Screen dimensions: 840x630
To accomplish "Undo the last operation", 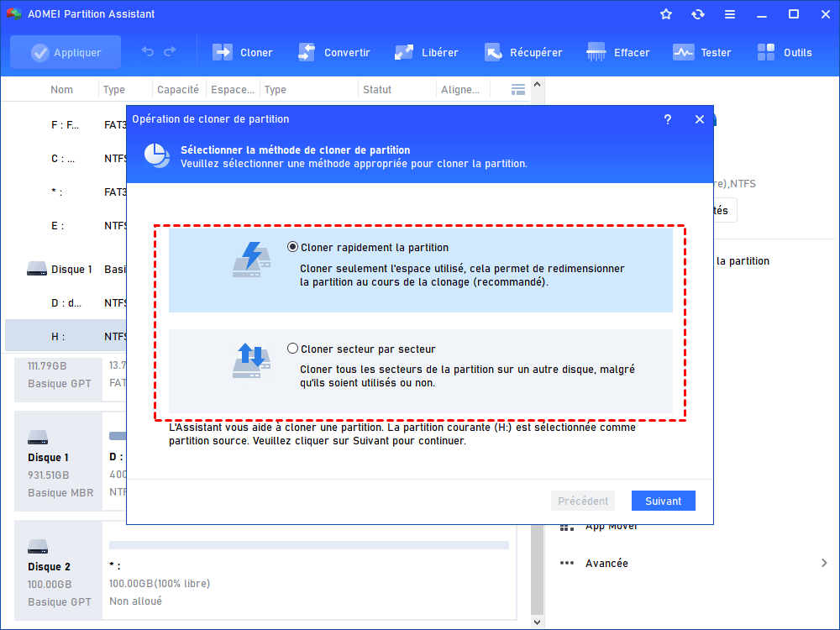I will coord(148,52).
